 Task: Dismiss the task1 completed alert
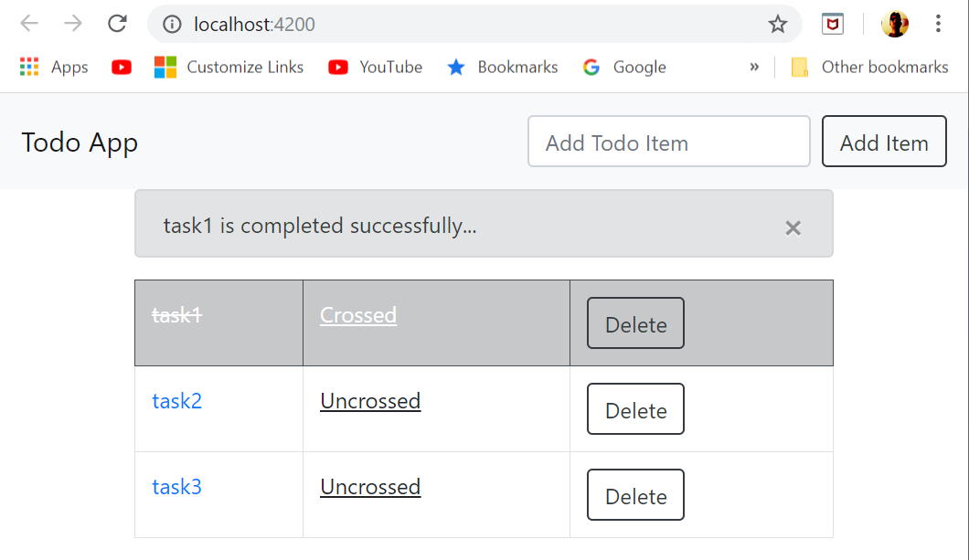(x=793, y=227)
